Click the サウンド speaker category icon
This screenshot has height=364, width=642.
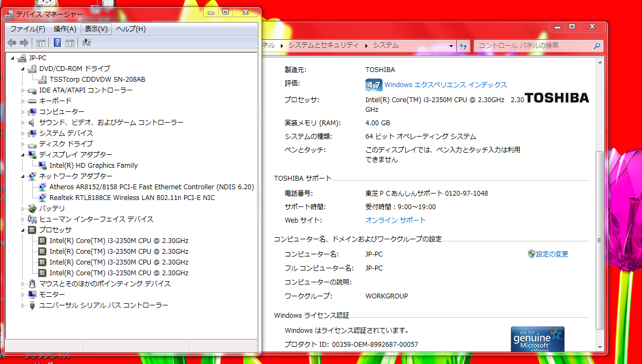(x=32, y=122)
